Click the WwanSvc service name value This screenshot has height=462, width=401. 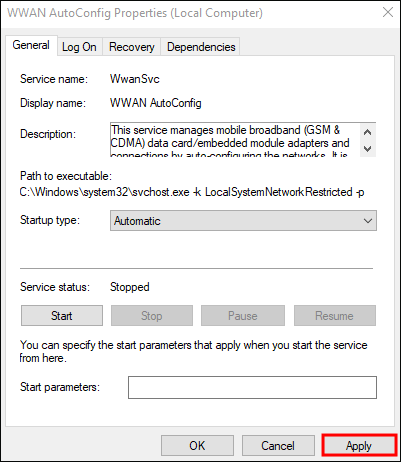coord(135,79)
